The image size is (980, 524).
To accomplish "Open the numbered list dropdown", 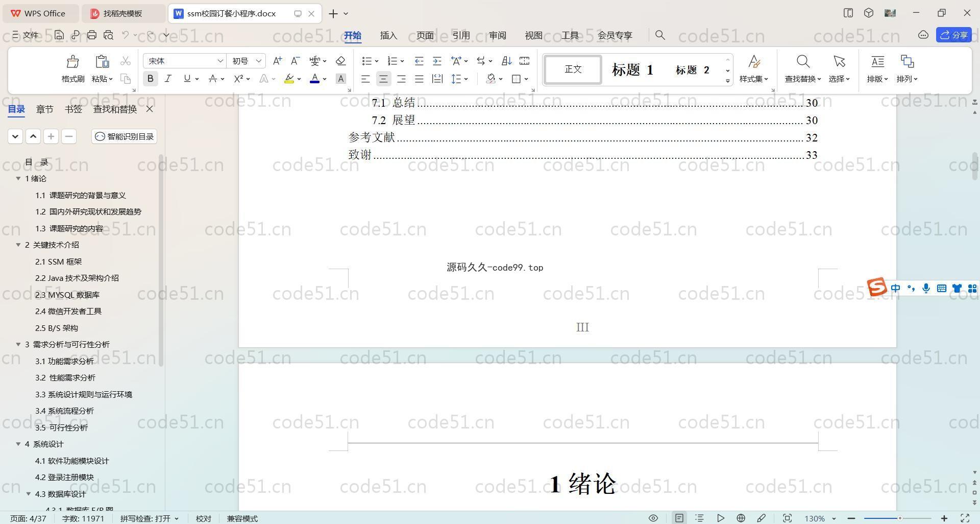I will coord(402,61).
